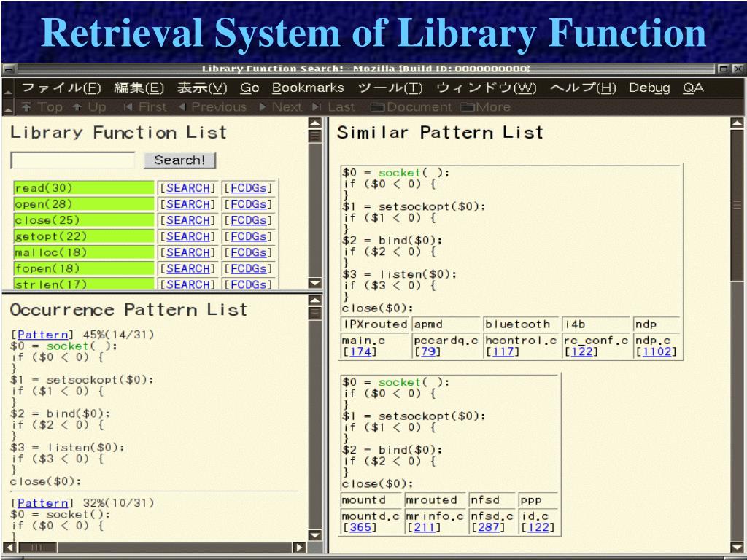
Task: Click SEARCH link for read(30)
Action: pyautogui.click(x=187, y=188)
